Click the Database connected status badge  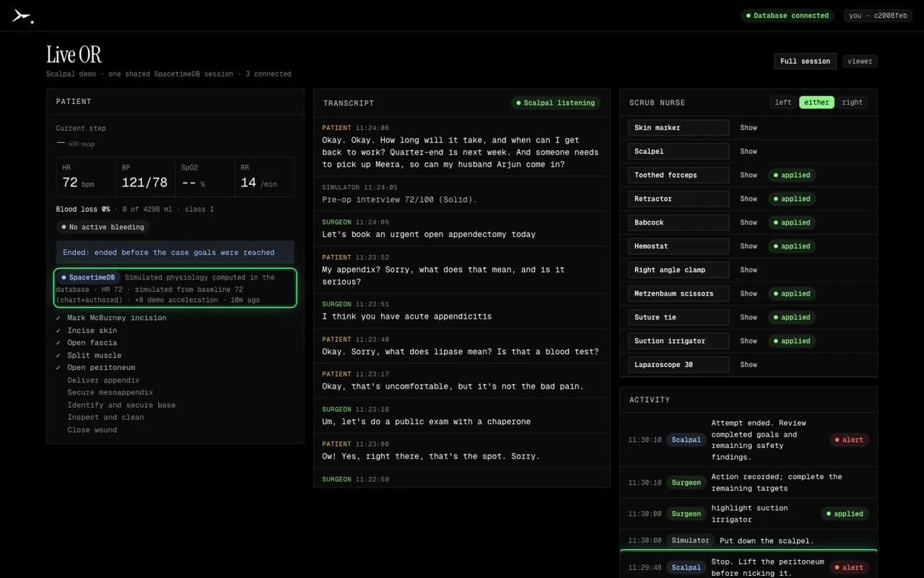point(787,16)
